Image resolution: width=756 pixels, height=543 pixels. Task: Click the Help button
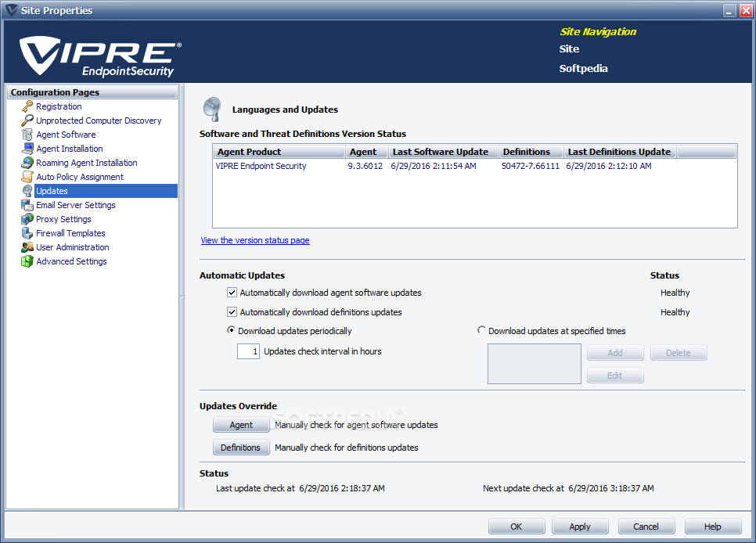pos(713,527)
